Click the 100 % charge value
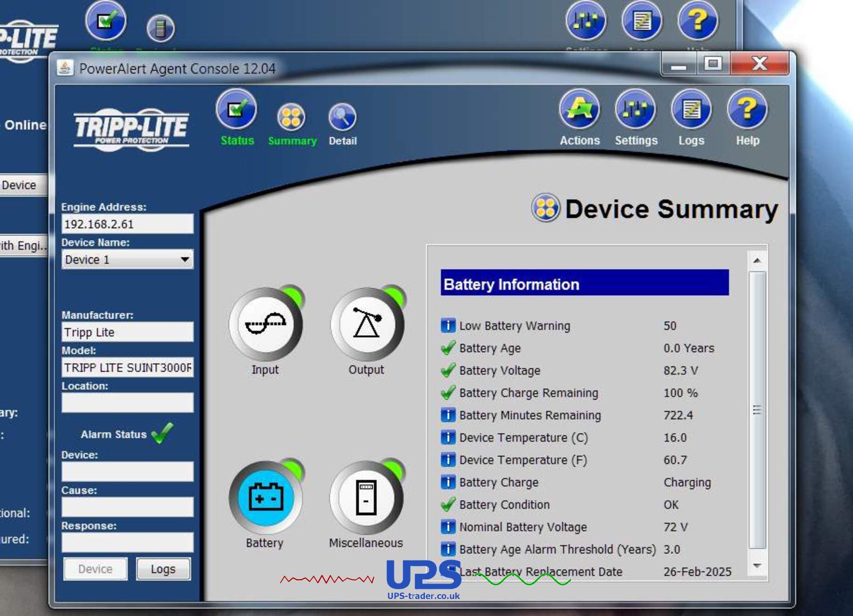Image resolution: width=853 pixels, height=616 pixels. click(x=681, y=393)
